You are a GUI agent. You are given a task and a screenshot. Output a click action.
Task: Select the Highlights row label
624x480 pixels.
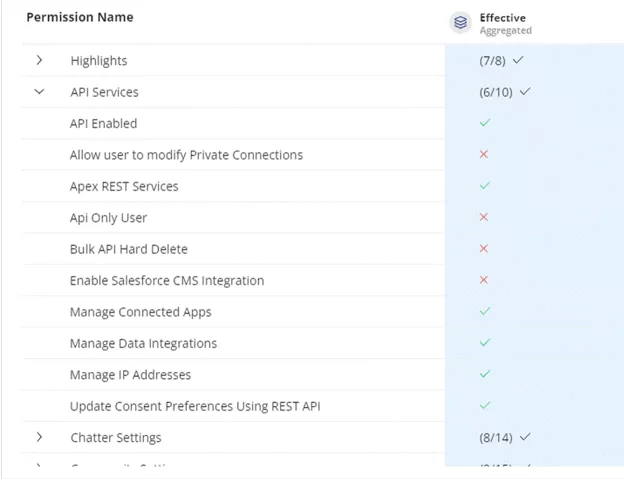(x=99, y=60)
